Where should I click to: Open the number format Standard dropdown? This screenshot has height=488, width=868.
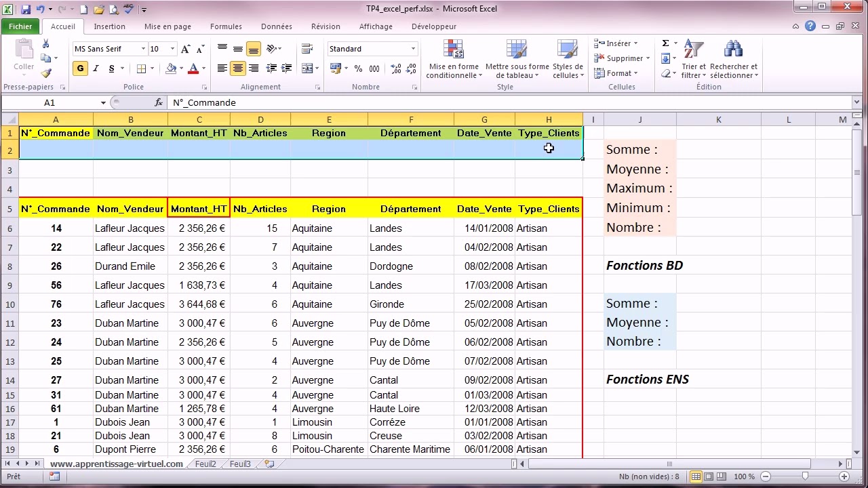pyautogui.click(x=413, y=49)
